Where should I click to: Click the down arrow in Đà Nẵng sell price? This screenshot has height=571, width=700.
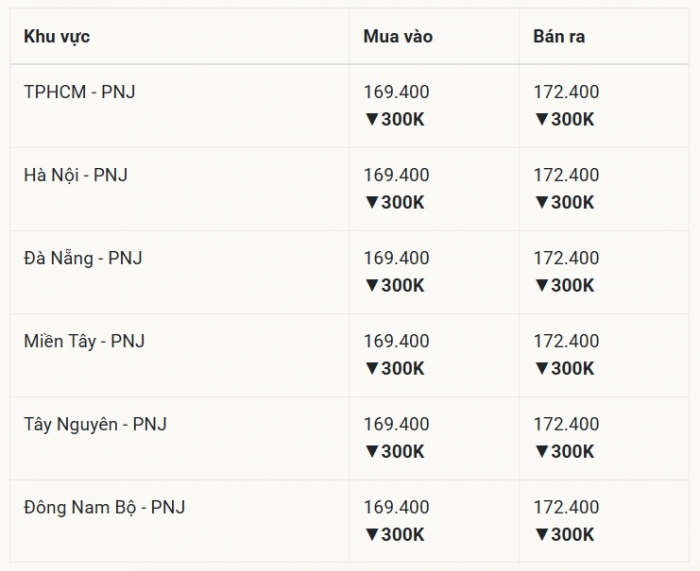tap(541, 285)
